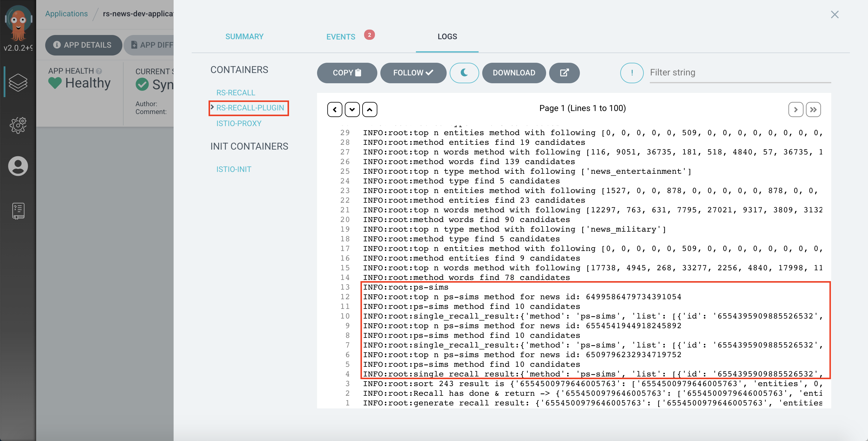This screenshot has width=868, height=441.
Task: Click the green Synced checkmark icon
Action: pyautogui.click(x=142, y=84)
